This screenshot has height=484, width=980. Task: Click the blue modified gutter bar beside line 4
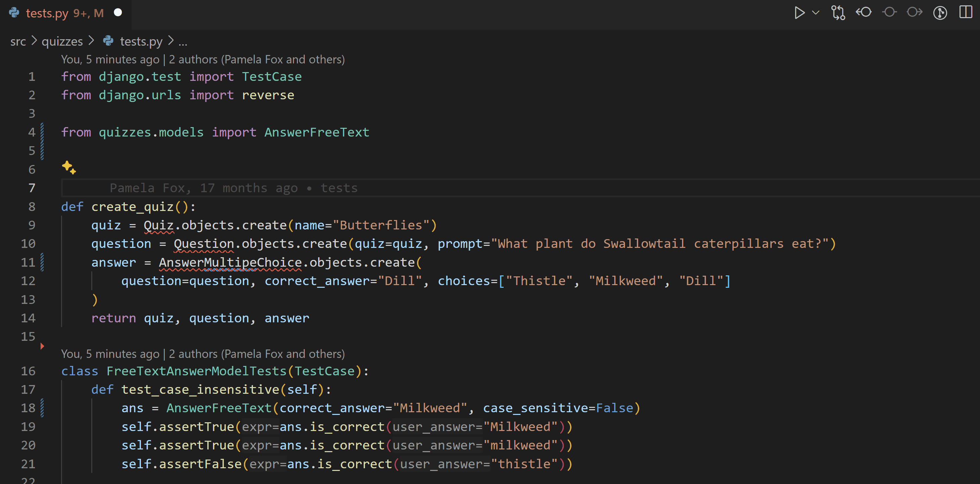coord(42,132)
